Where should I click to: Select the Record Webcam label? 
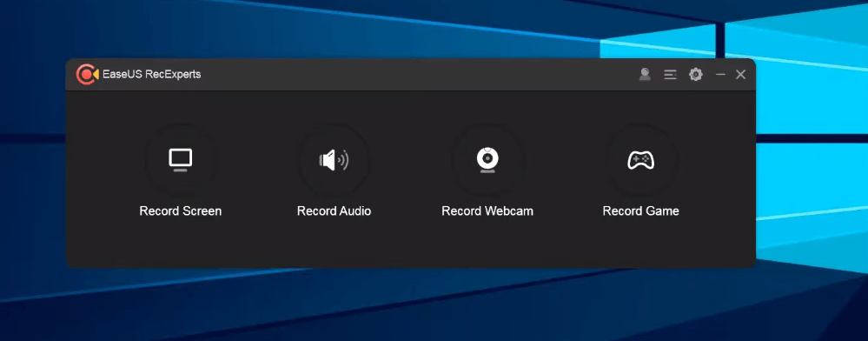click(487, 211)
